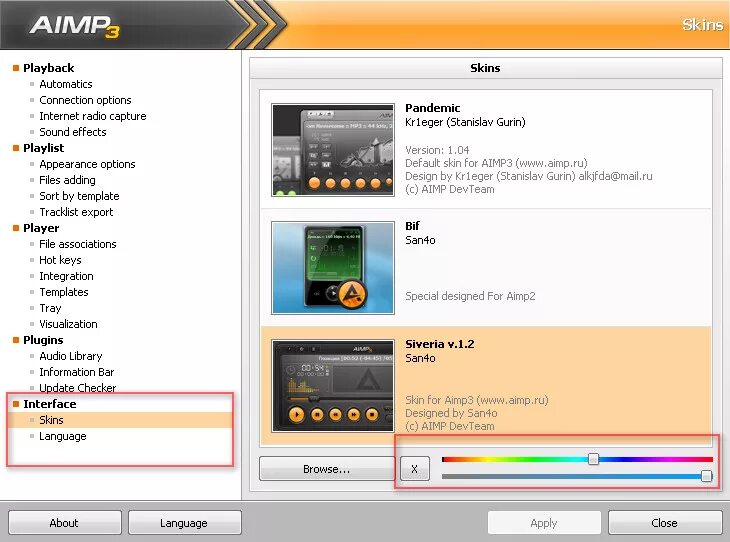Select the Bif skin title
This screenshot has width=730, height=542.
[412, 226]
